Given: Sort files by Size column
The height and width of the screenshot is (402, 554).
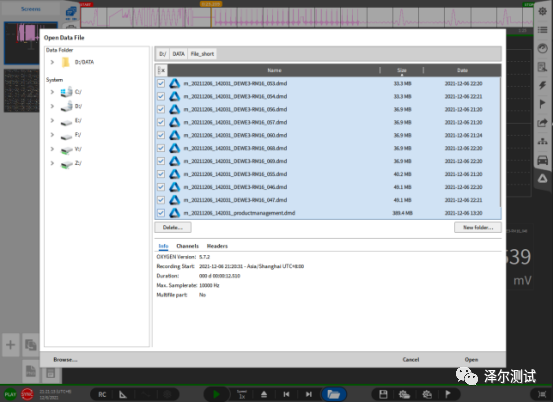Looking at the screenshot, I should [402, 70].
